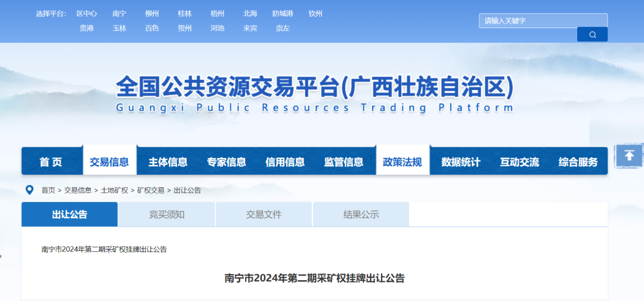
Task: Open the 结果公示 tab
Action: coord(361,215)
